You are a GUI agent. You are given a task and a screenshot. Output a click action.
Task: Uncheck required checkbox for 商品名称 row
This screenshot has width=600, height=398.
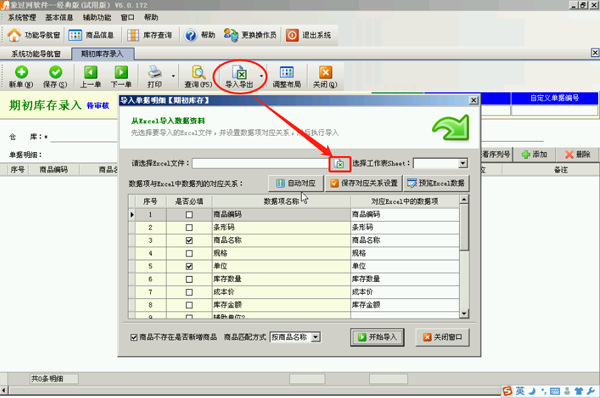coord(189,241)
